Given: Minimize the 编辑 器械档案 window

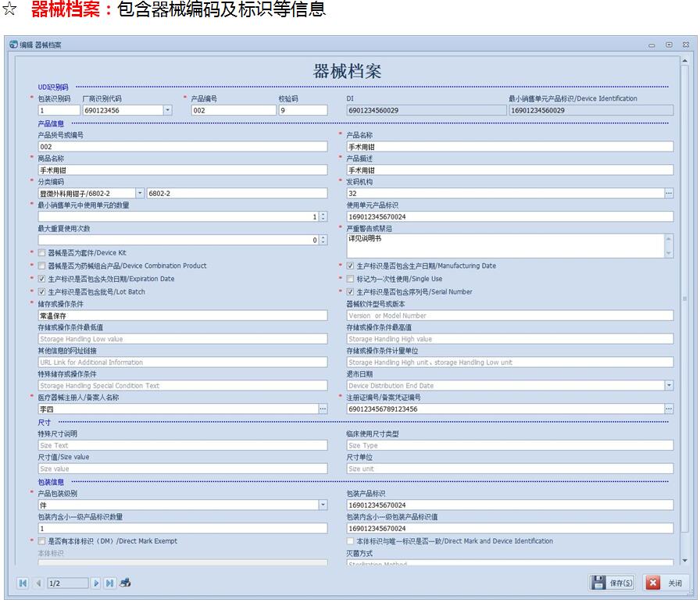Looking at the screenshot, I should (652, 45).
